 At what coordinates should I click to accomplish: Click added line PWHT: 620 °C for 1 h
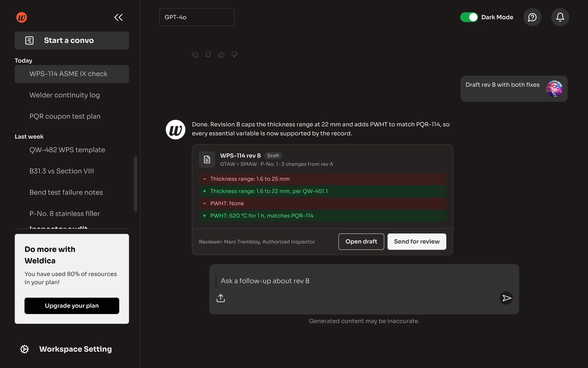pyautogui.click(x=322, y=216)
